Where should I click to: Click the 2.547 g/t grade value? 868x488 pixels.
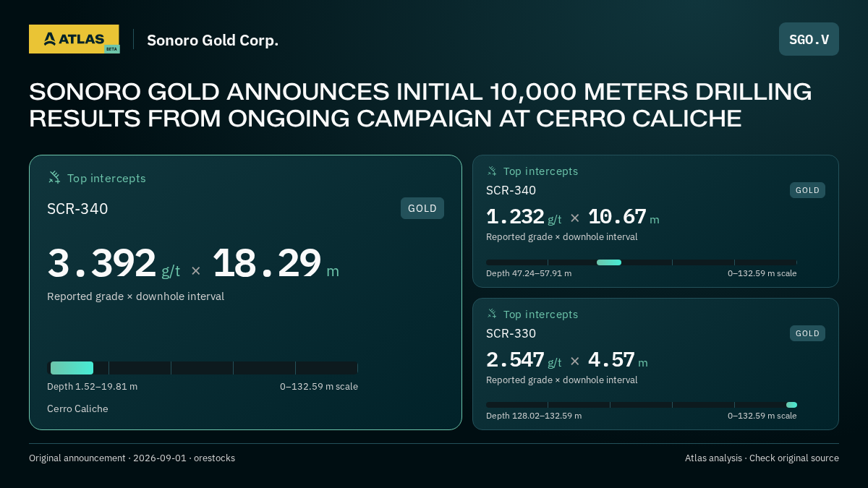pyautogui.click(x=524, y=360)
